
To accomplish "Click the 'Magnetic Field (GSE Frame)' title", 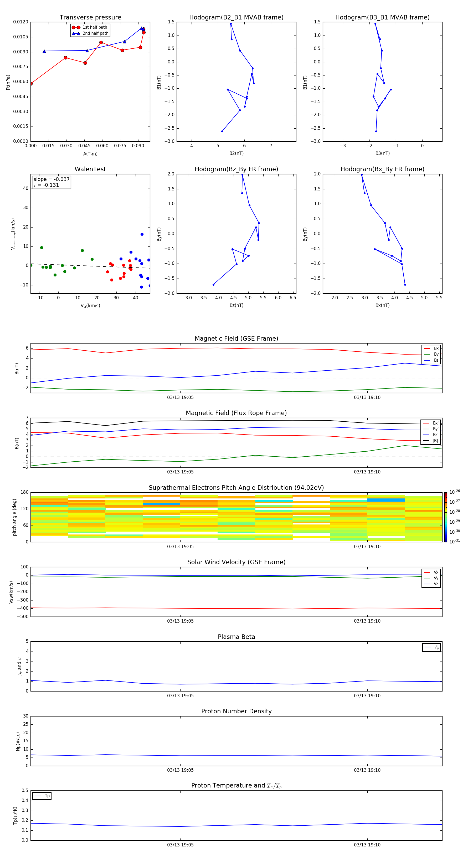I will 236,339.
